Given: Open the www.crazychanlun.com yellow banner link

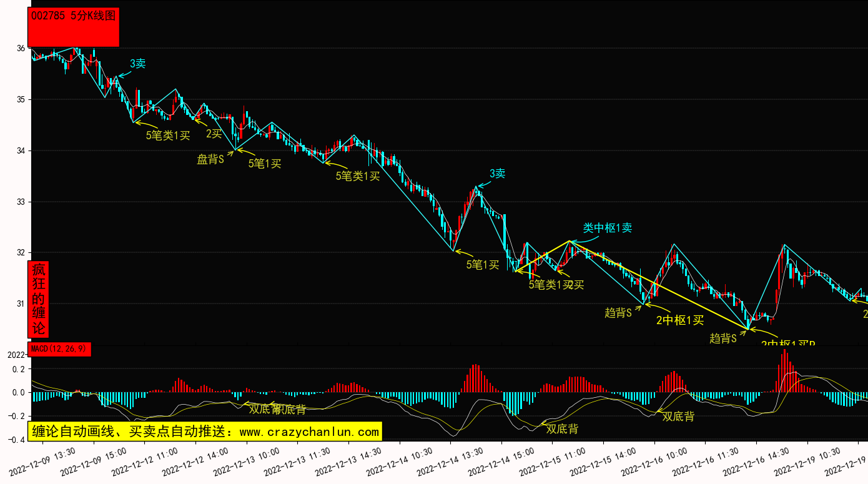Looking at the screenshot, I should (x=205, y=432).
